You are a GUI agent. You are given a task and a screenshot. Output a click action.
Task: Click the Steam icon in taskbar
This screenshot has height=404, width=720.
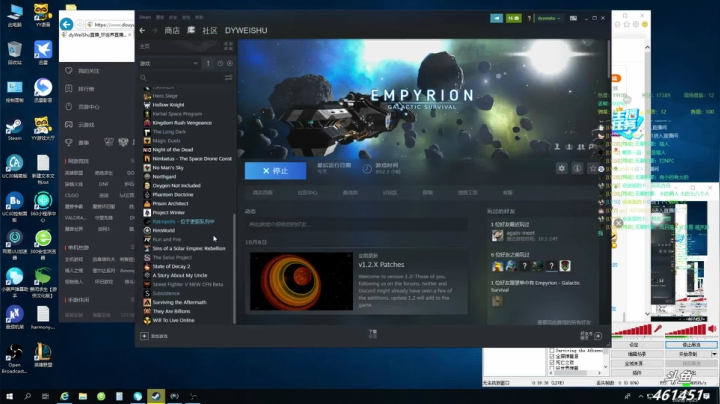click(156, 396)
